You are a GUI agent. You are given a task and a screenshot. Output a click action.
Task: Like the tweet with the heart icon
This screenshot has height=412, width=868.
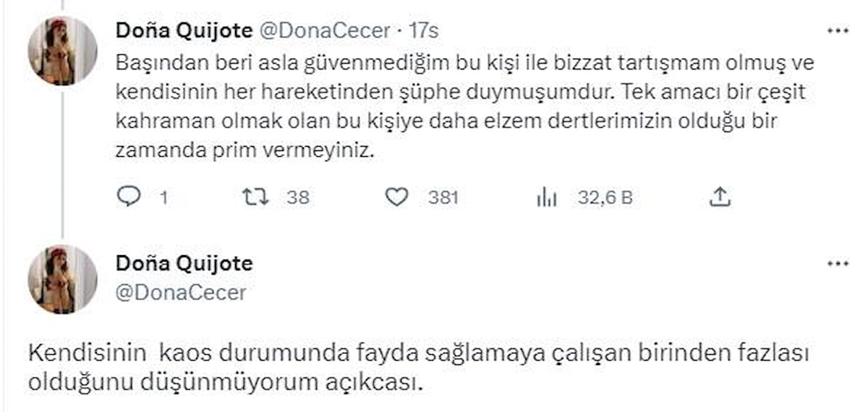coord(396,197)
